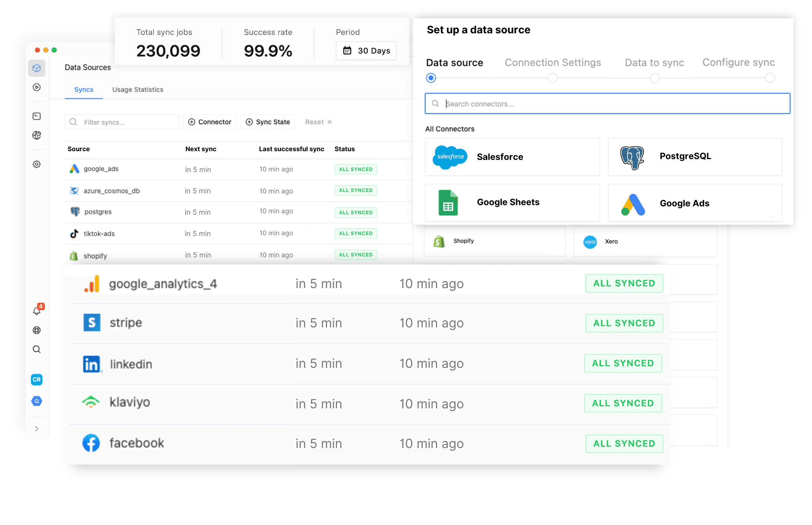Choose the Salesforce connector
Image resolution: width=812 pixels, height=525 pixels.
point(511,157)
